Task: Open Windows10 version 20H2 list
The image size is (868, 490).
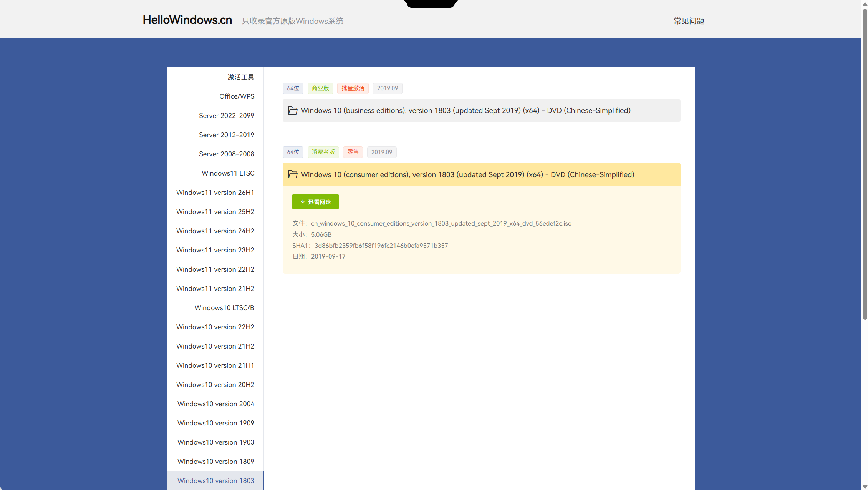Action: 215,384
